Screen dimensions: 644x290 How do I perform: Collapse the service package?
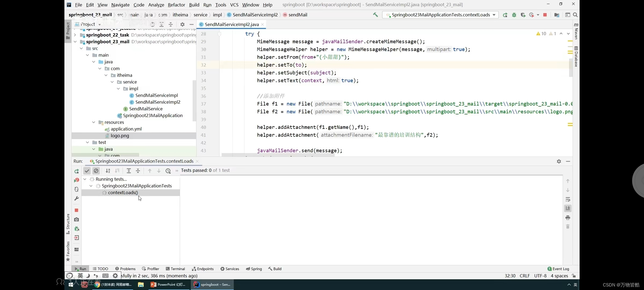(112, 82)
